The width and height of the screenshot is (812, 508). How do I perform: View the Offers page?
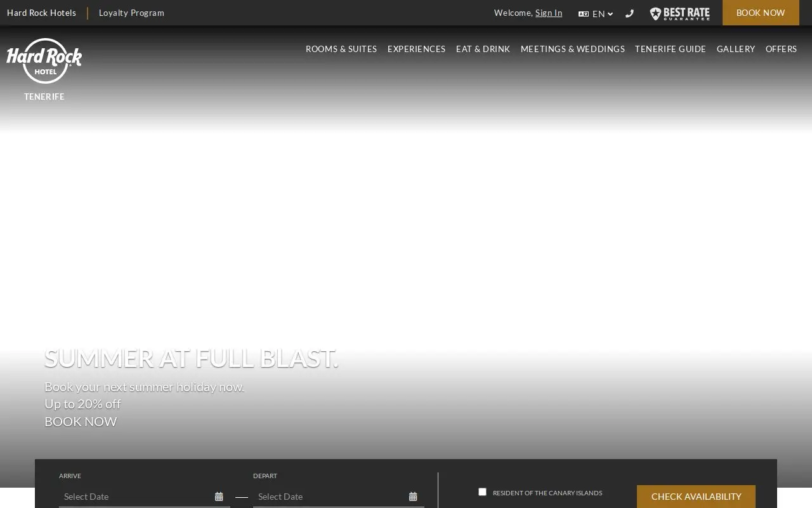tap(781, 49)
